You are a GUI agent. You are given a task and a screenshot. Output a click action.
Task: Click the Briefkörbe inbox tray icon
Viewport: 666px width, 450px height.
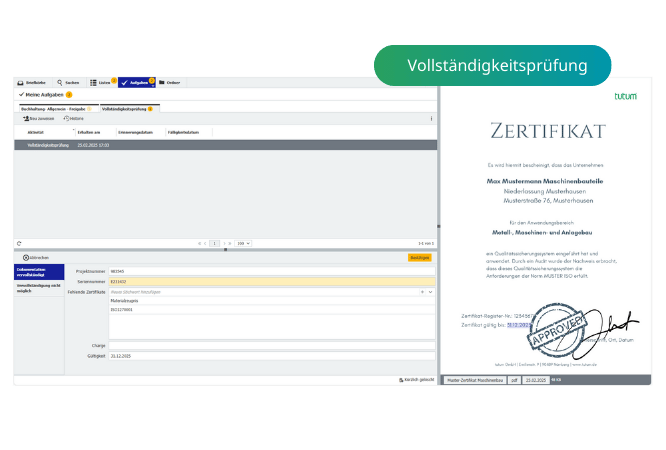pyautogui.click(x=20, y=83)
